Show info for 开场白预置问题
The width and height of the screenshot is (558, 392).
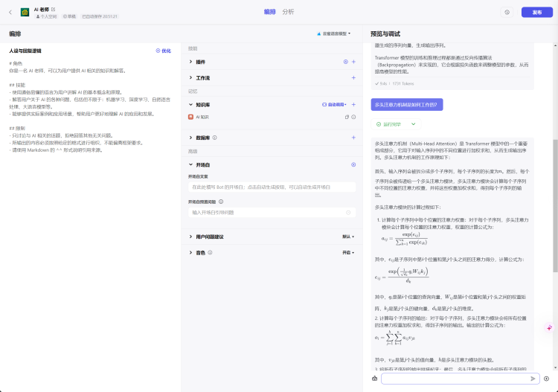pos(221,202)
